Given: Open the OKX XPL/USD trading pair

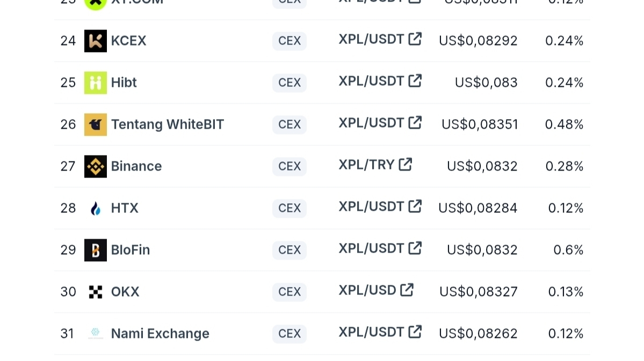Looking at the screenshot, I should pos(367,290).
